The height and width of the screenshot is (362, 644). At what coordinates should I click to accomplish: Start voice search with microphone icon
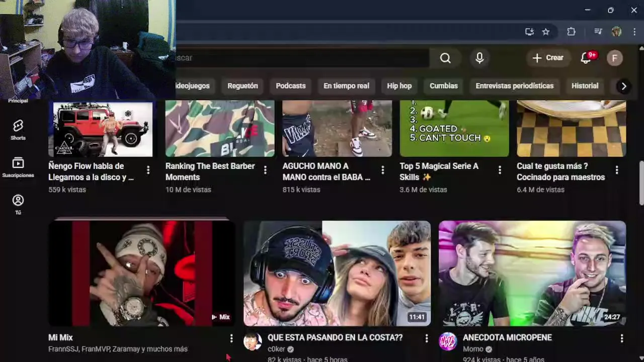pos(479,58)
